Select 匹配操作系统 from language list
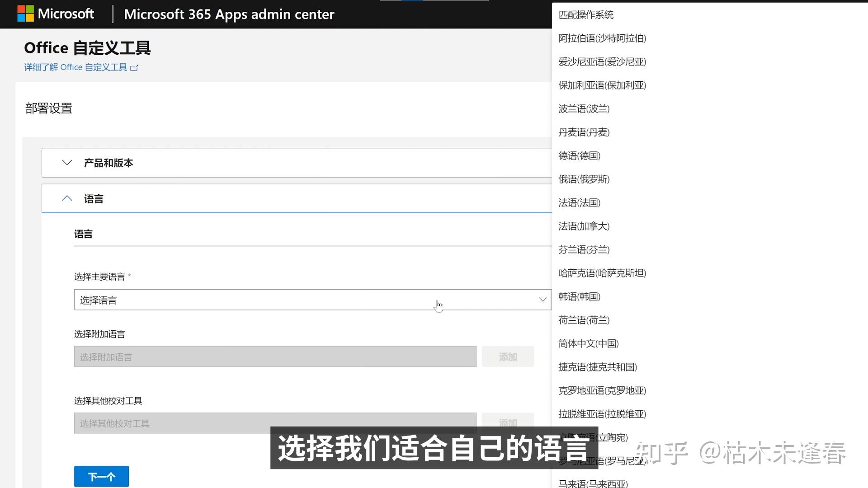 pos(586,15)
